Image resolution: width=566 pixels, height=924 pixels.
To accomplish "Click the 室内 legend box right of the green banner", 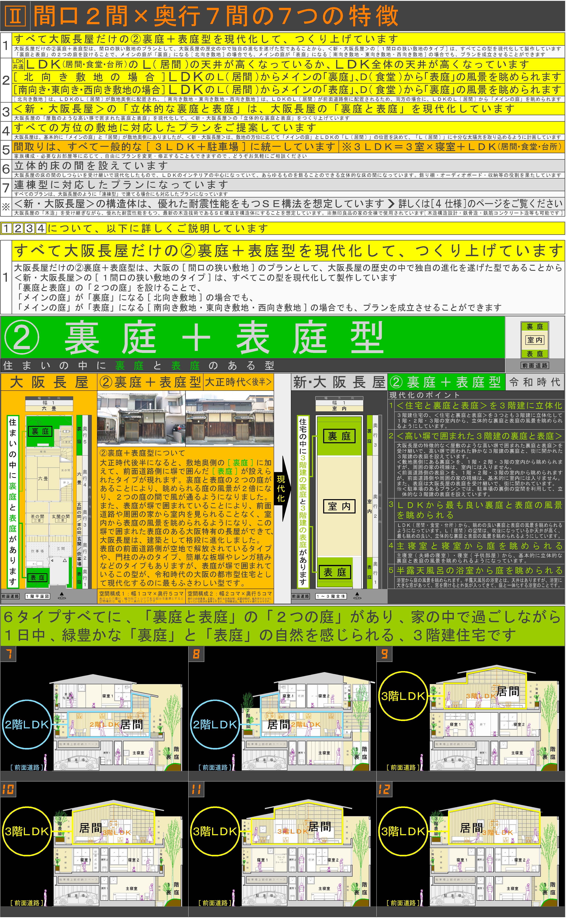I will point(535,340).
